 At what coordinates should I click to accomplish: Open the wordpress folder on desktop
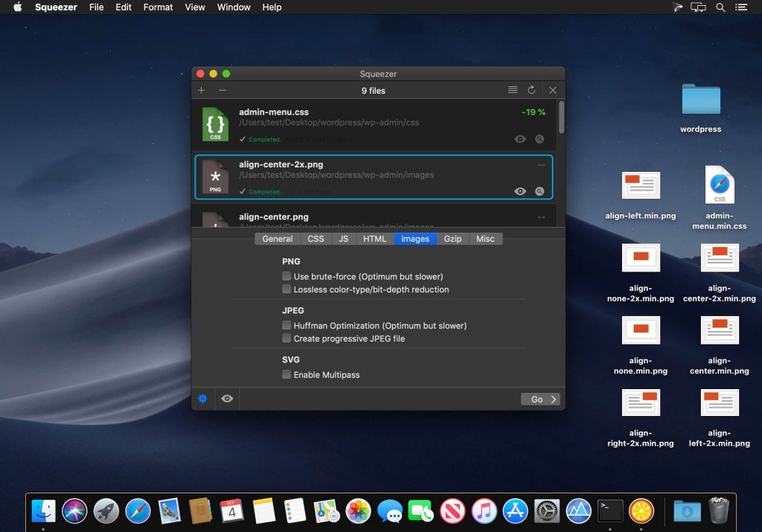[x=700, y=100]
